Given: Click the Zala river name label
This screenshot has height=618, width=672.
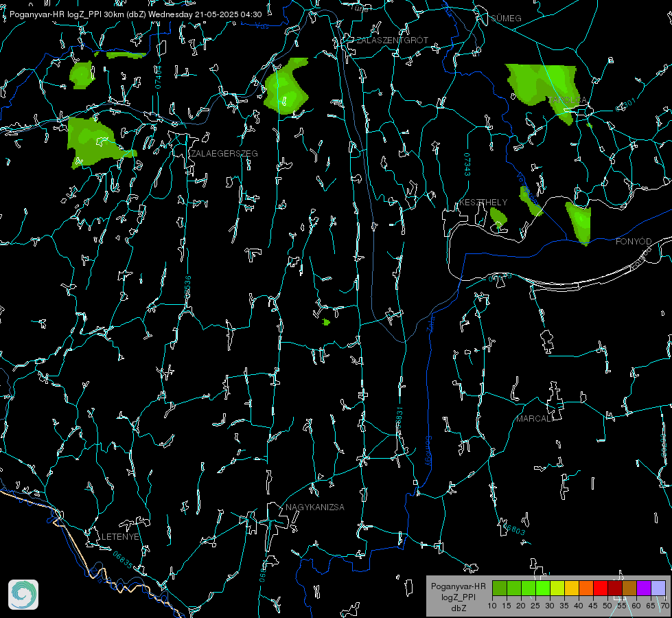Looking at the screenshot, I should (431, 323).
